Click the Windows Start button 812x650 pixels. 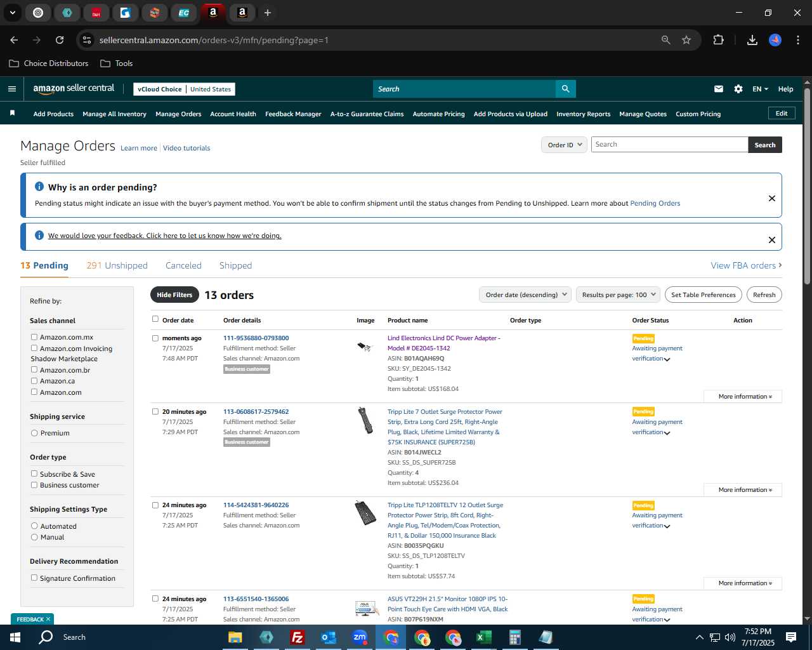pos(15,637)
